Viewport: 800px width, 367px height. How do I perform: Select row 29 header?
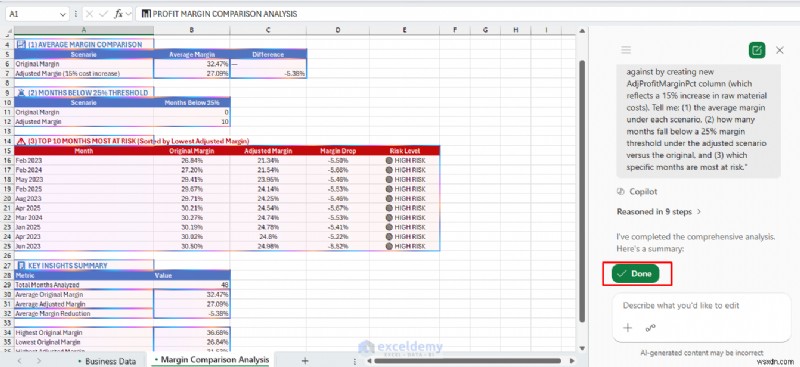(7, 285)
